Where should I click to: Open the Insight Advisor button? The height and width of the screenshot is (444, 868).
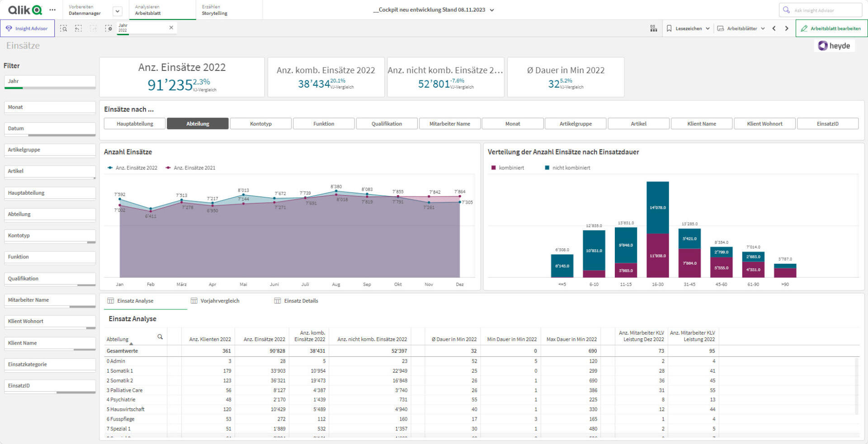(x=27, y=28)
